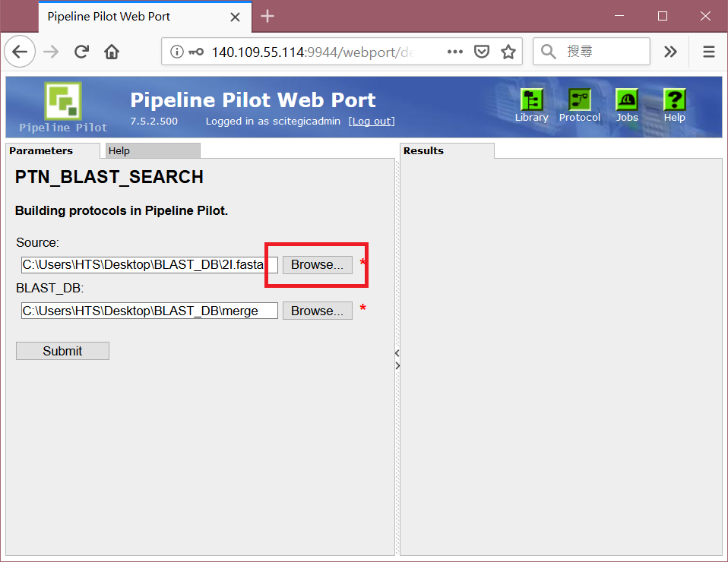Close the Pipeline Pilot Web Port tab

[x=235, y=17]
